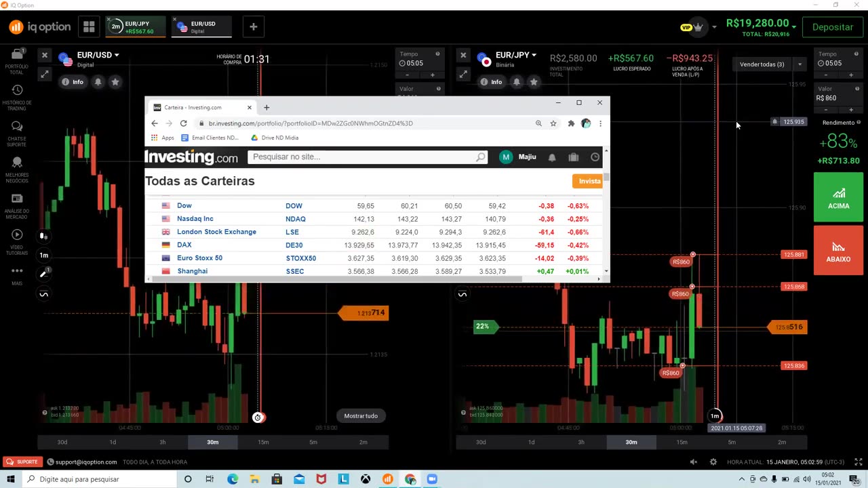Viewport: 868px width, 488px height.
Task: Bookmark page with Chrome star icon
Action: pos(553,123)
